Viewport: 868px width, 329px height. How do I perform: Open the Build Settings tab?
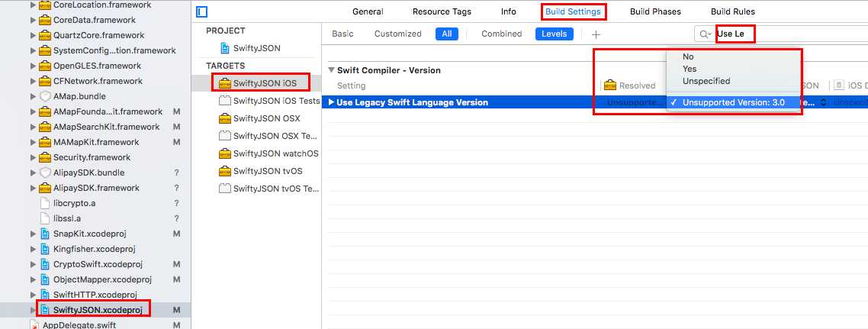573,11
